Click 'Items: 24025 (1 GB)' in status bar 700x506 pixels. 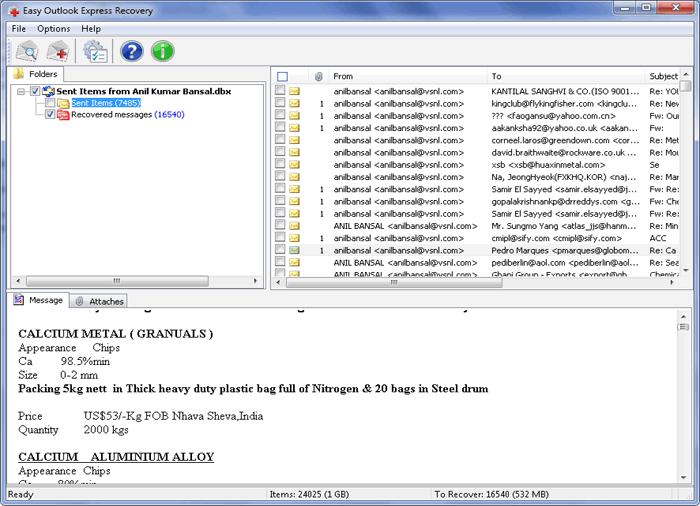coord(309,494)
